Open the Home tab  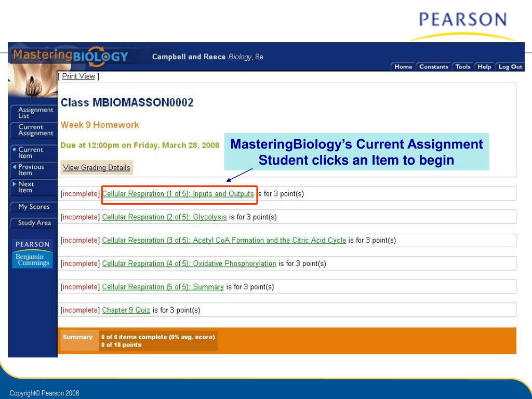tap(403, 67)
